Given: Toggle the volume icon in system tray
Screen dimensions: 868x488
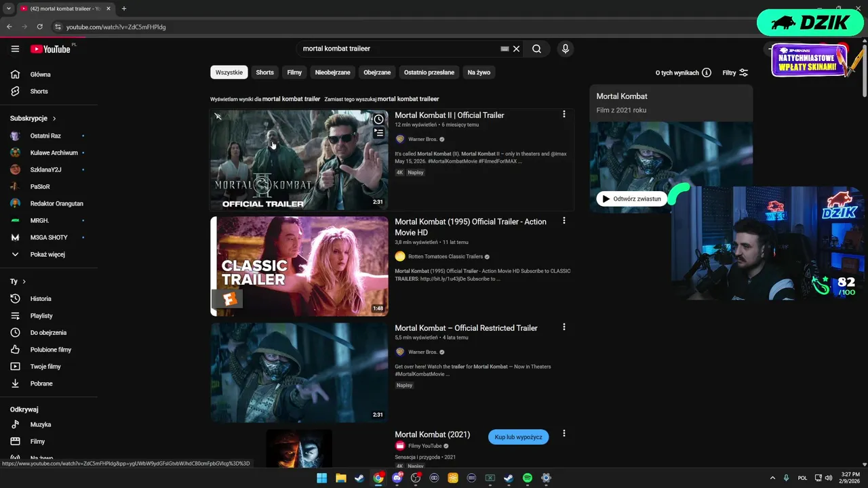Looking at the screenshot, I should 828,478.
